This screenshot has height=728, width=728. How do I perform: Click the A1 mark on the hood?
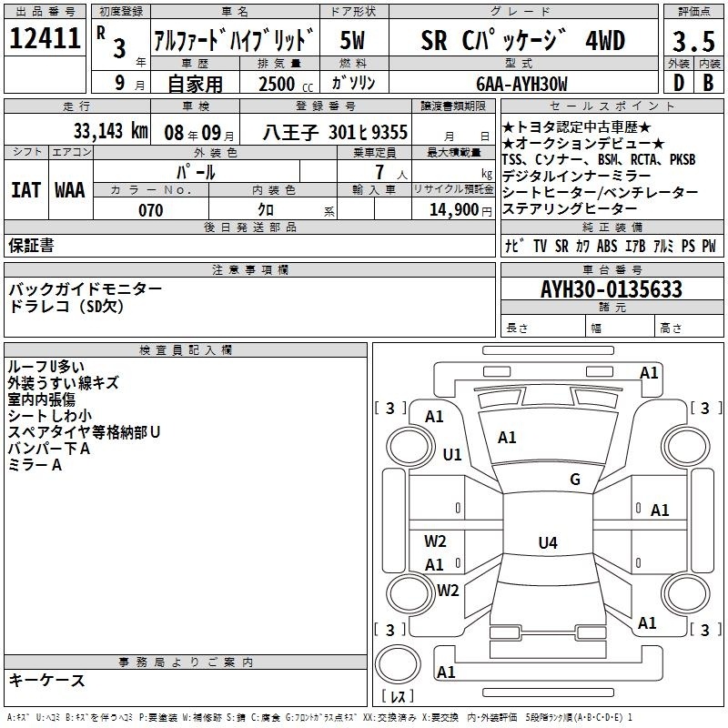pos(507,438)
